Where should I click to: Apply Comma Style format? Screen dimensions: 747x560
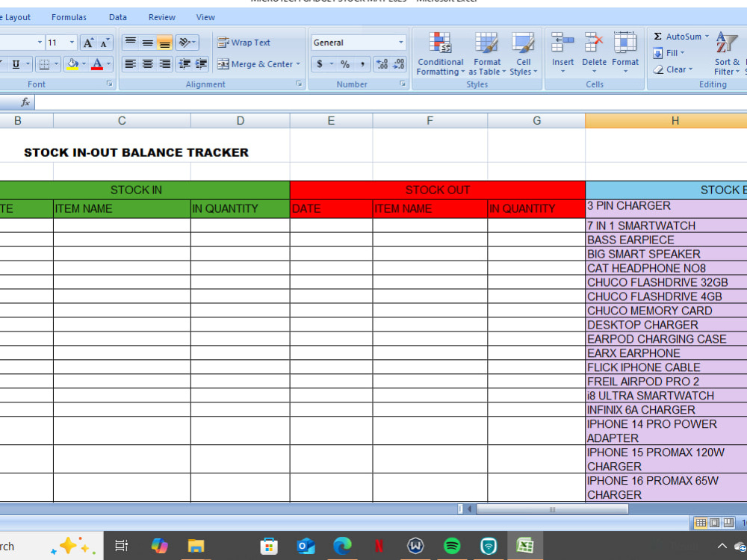coord(362,63)
